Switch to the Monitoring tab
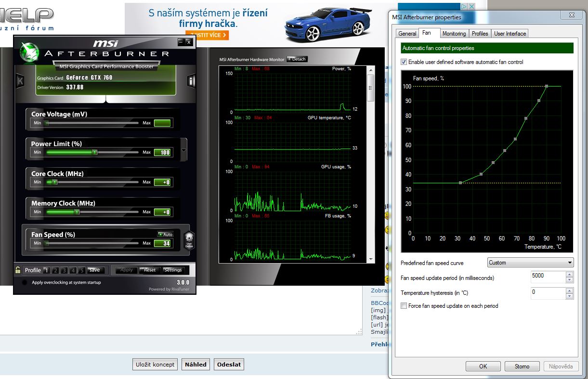The height and width of the screenshot is (379, 588). 454,34
